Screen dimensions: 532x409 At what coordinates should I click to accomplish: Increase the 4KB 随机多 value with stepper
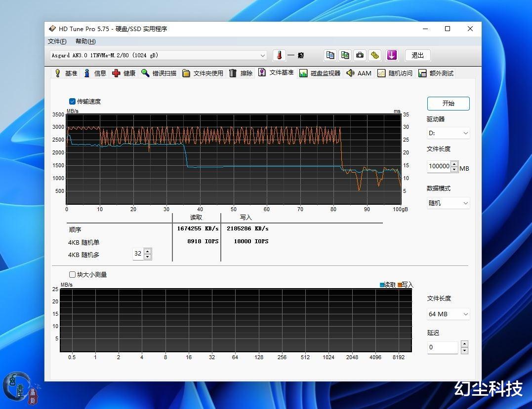point(147,251)
